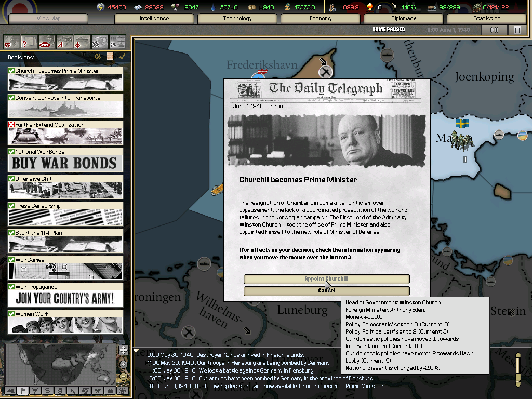The image size is (532, 399).
Task: Open the Technology tab
Action: click(237, 18)
